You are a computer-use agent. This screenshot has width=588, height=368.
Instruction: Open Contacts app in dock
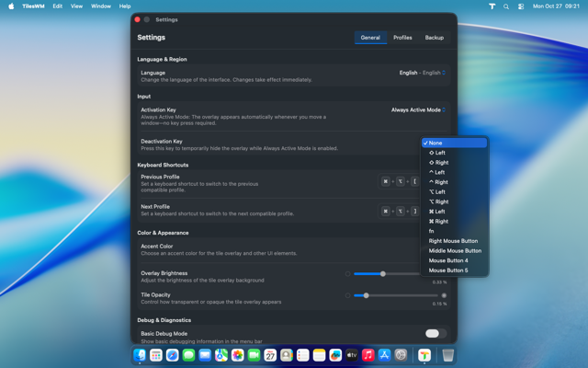[x=287, y=355]
